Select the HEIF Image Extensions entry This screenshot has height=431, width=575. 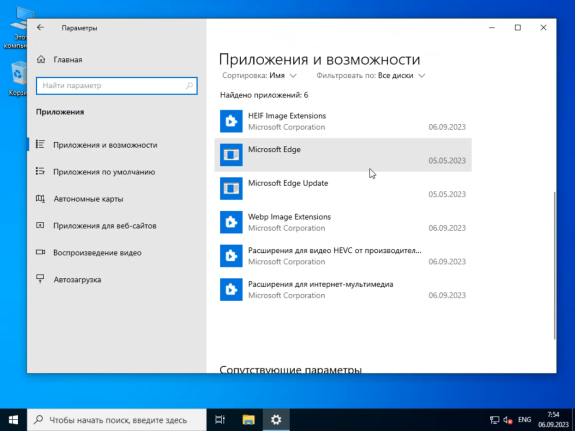pyautogui.click(x=343, y=121)
